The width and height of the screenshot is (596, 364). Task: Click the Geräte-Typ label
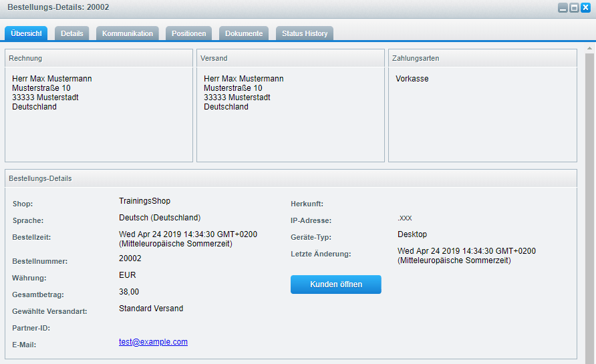point(311,238)
